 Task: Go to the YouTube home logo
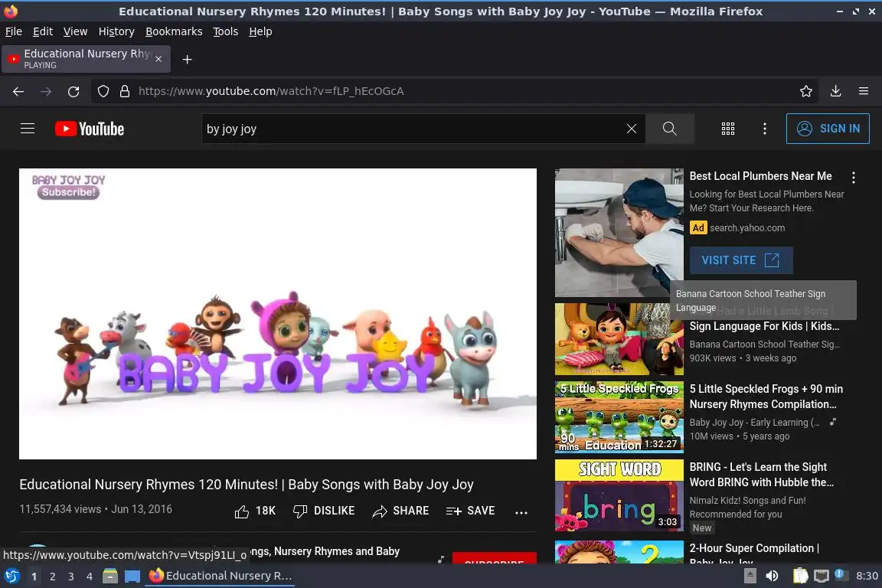[90, 129]
